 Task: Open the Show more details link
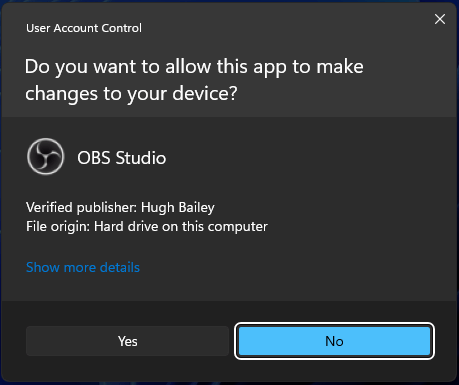coord(83,267)
